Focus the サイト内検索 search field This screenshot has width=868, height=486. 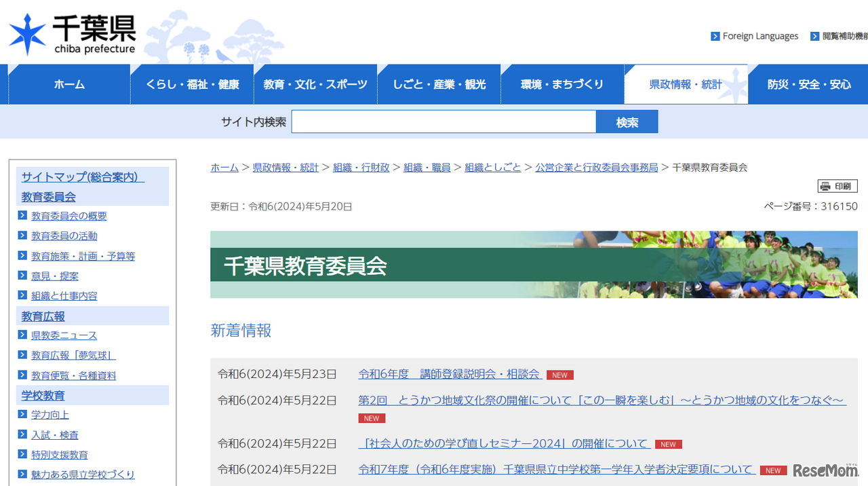click(x=443, y=122)
